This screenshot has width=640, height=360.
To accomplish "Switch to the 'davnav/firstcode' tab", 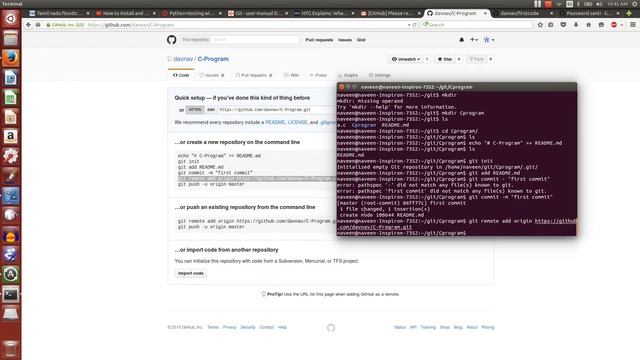I will pos(522,13).
